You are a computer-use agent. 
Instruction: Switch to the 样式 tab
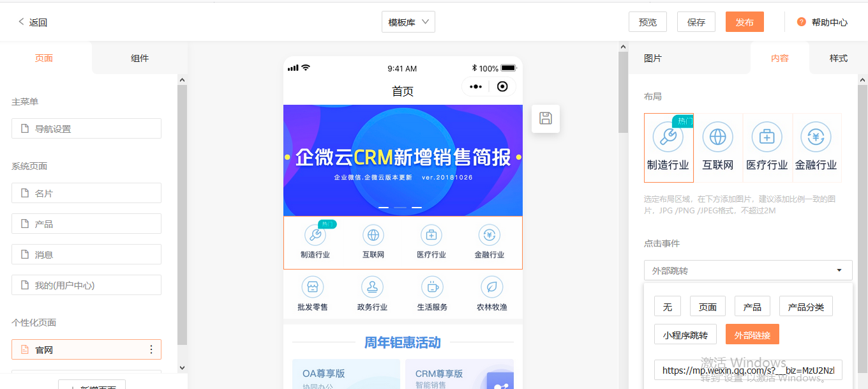[838, 57]
